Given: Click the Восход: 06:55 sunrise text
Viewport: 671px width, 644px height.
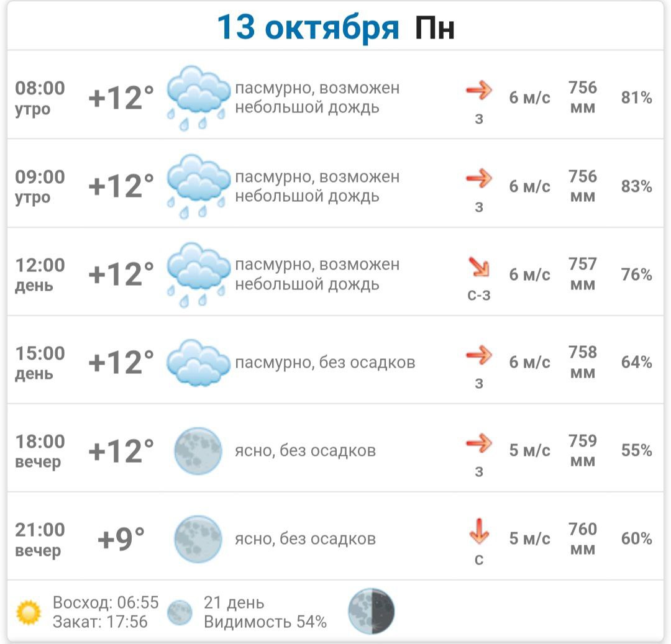Looking at the screenshot, I should [106, 602].
